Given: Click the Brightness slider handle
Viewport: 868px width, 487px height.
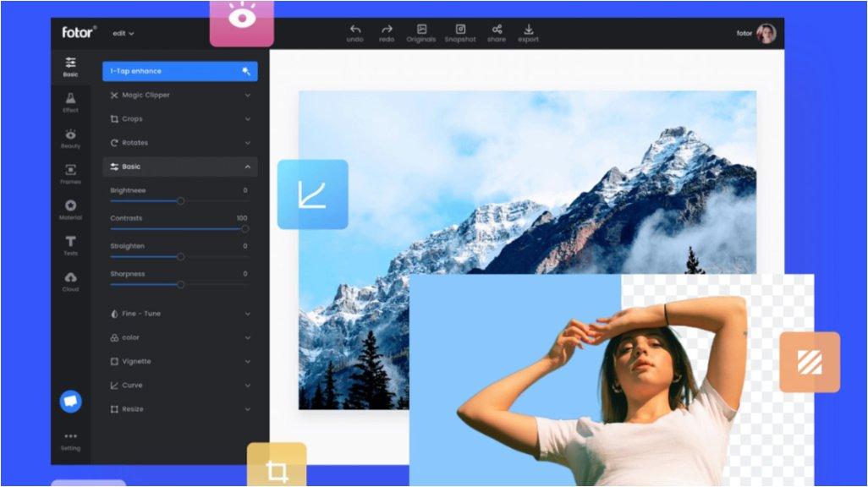Looking at the screenshot, I should pyautogui.click(x=180, y=201).
